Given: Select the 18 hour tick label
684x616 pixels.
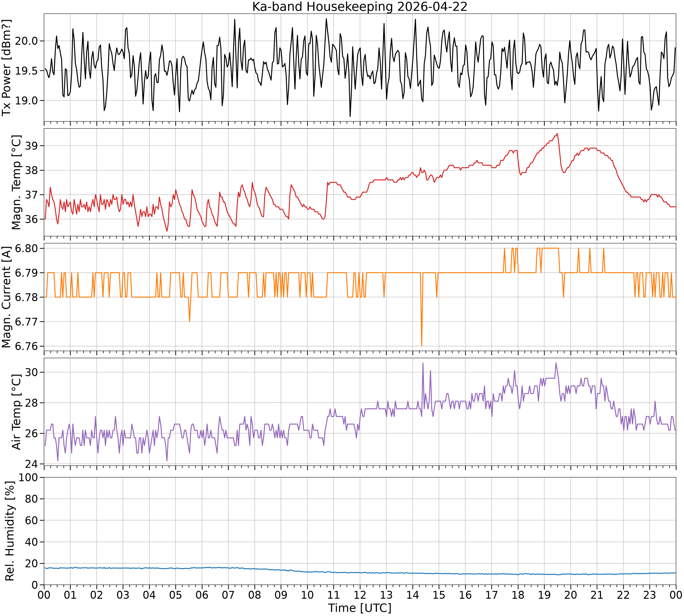Looking at the screenshot, I should tap(518, 595).
